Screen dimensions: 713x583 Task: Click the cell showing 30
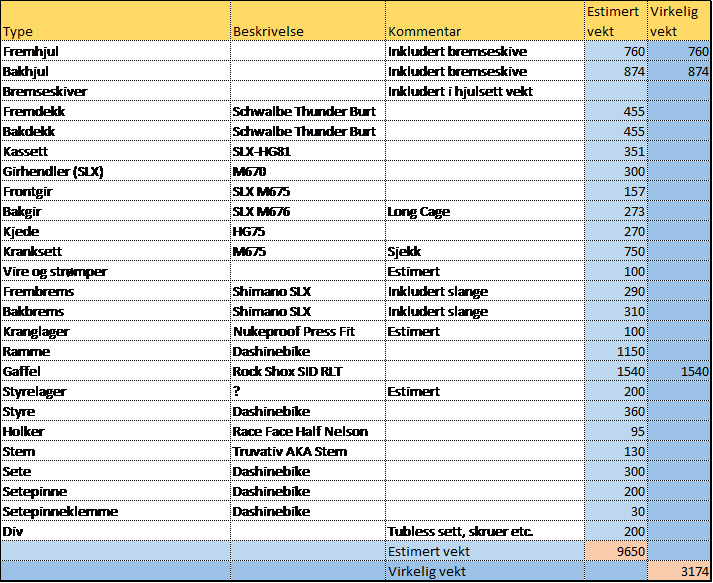click(x=615, y=511)
